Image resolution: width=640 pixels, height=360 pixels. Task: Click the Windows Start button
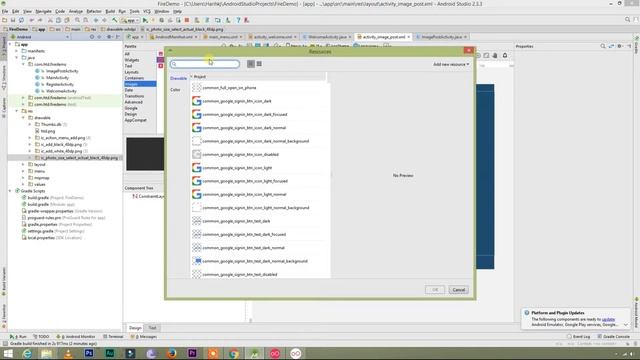coord(8,353)
